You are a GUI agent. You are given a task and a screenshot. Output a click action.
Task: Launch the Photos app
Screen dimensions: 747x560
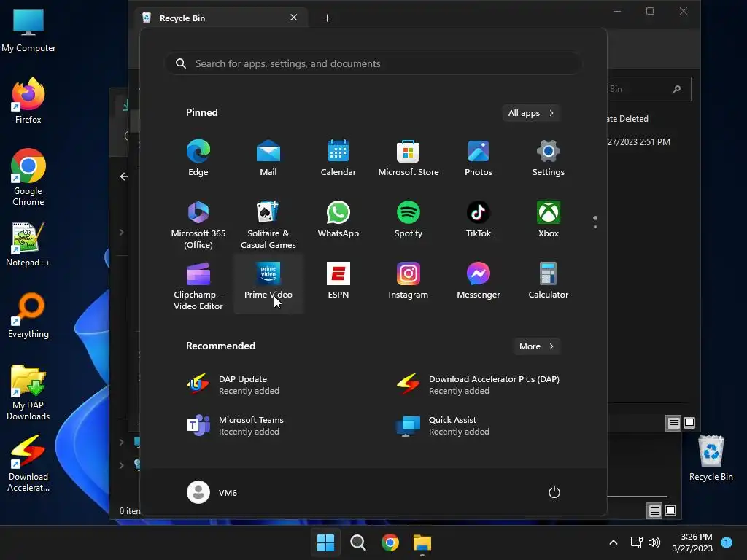[479, 158]
